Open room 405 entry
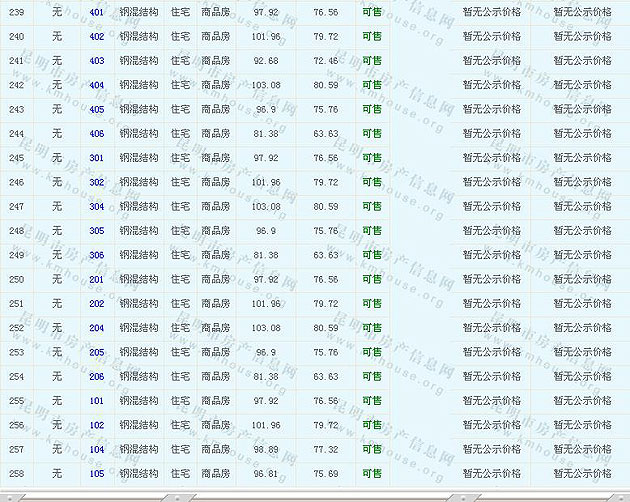 coord(96,109)
